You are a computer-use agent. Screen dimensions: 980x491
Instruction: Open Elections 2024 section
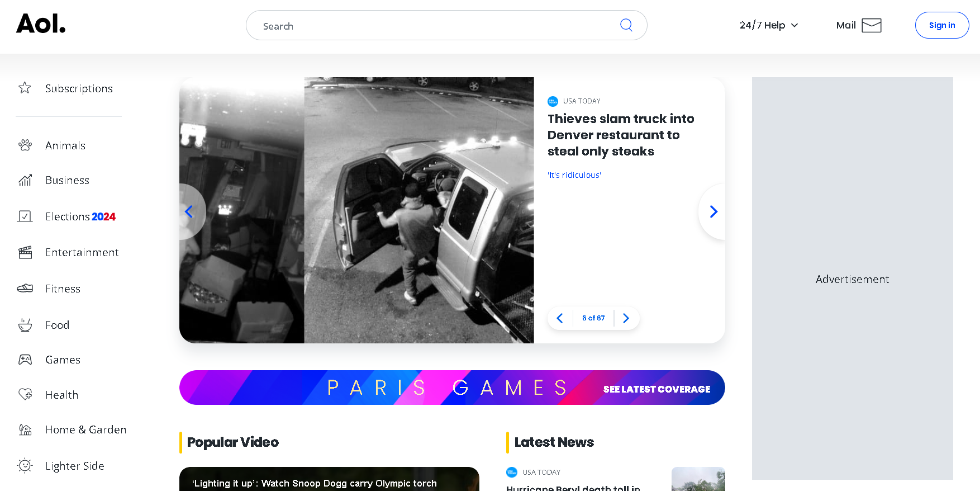(80, 216)
